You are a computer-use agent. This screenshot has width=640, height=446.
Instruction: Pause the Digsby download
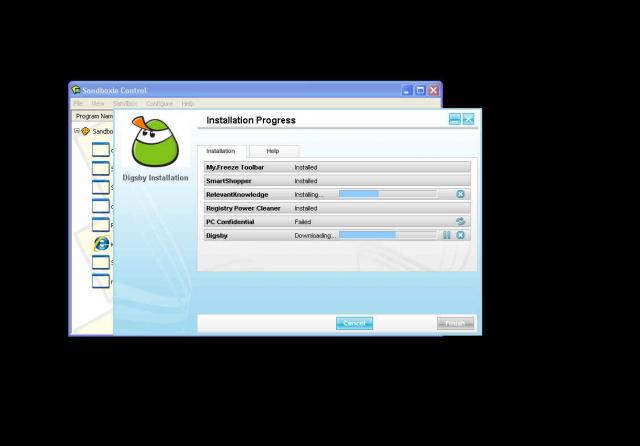pos(447,235)
